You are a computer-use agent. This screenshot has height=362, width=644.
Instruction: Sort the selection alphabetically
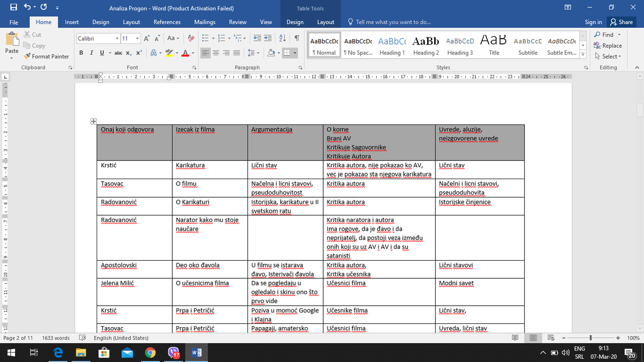(x=283, y=39)
